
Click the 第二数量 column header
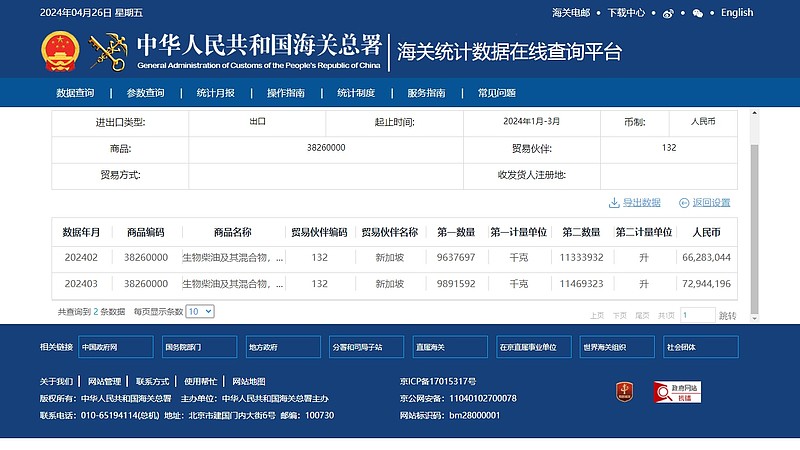[x=582, y=233]
